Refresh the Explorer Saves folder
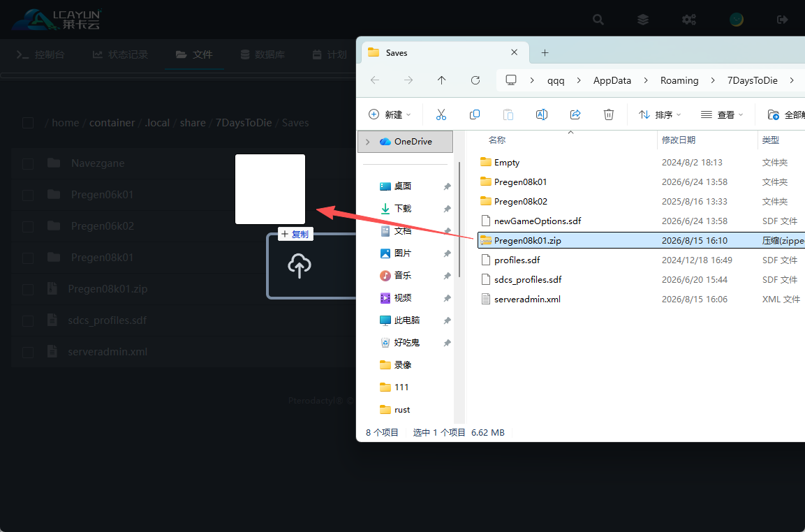 tap(475, 80)
